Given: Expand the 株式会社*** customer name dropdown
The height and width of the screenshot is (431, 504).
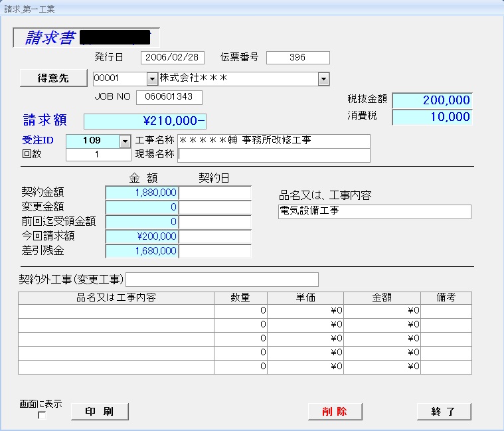Looking at the screenshot, I should click(x=323, y=79).
